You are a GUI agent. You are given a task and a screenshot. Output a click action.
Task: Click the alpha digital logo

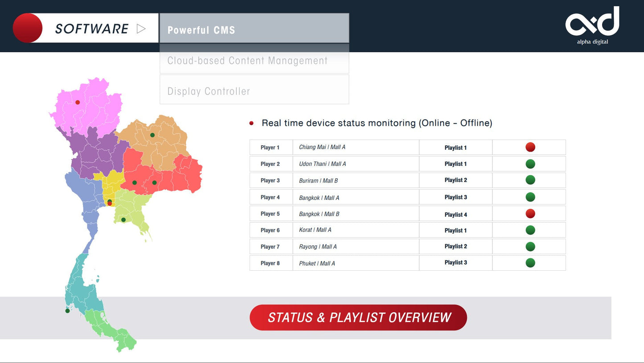tap(592, 25)
